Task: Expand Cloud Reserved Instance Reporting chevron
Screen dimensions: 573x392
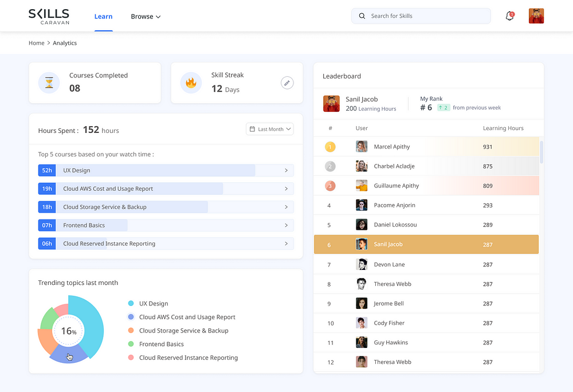Action: pos(286,244)
